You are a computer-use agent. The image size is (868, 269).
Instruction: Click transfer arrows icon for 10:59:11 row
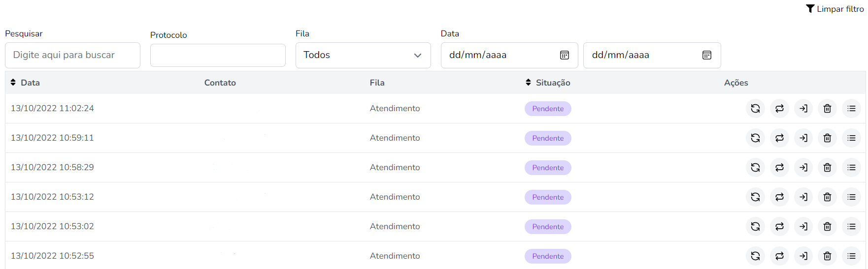click(779, 138)
